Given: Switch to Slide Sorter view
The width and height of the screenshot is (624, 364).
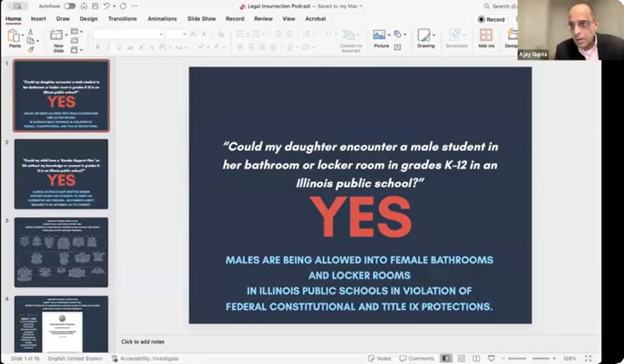Looking at the screenshot, I should (x=460, y=358).
